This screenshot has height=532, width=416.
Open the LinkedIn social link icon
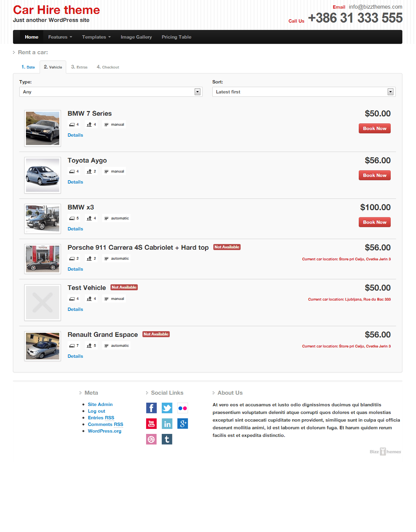167,424
